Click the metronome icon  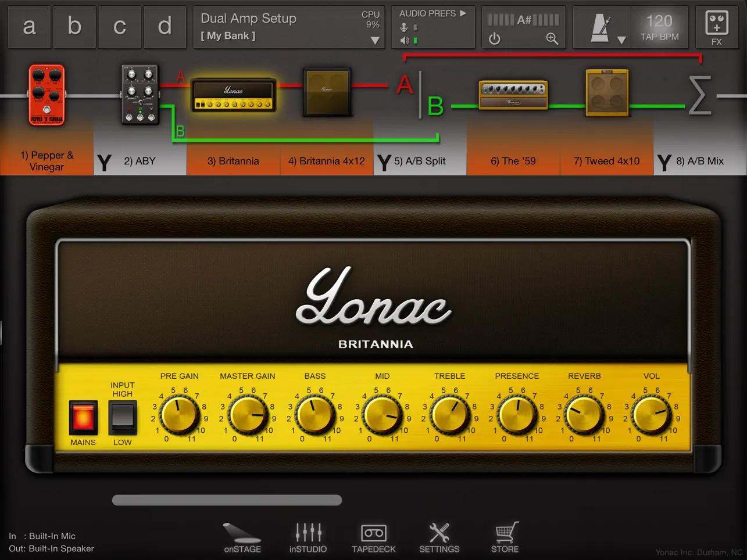tap(601, 28)
